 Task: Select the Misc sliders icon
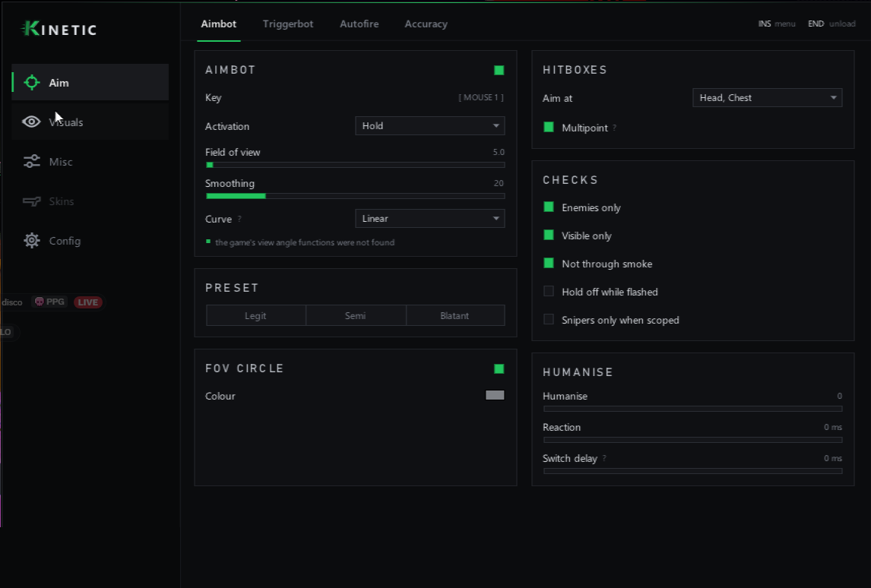click(x=32, y=162)
